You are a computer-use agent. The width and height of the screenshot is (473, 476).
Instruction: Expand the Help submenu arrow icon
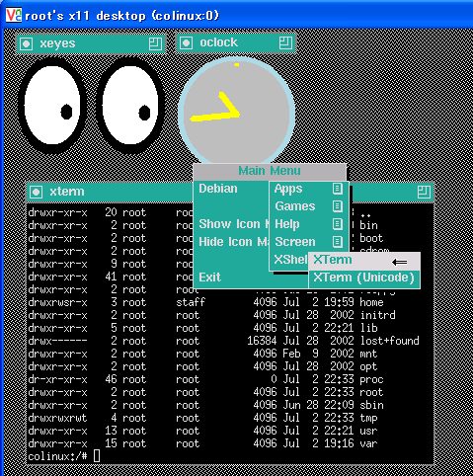[338, 224]
